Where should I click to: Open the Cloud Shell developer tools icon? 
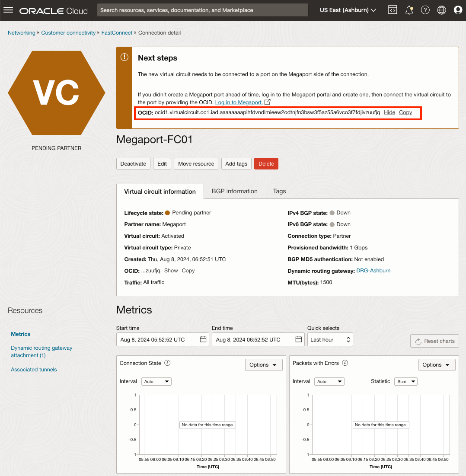point(393,10)
